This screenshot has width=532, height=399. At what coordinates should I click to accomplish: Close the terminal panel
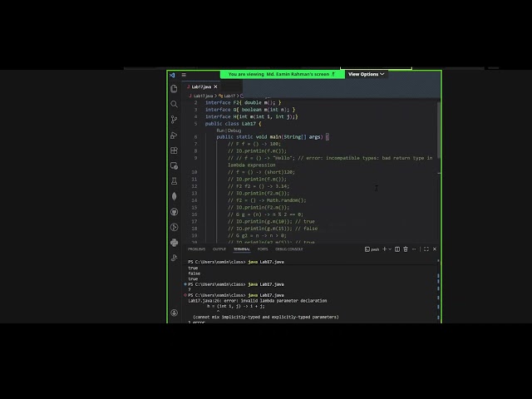click(x=435, y=249)
